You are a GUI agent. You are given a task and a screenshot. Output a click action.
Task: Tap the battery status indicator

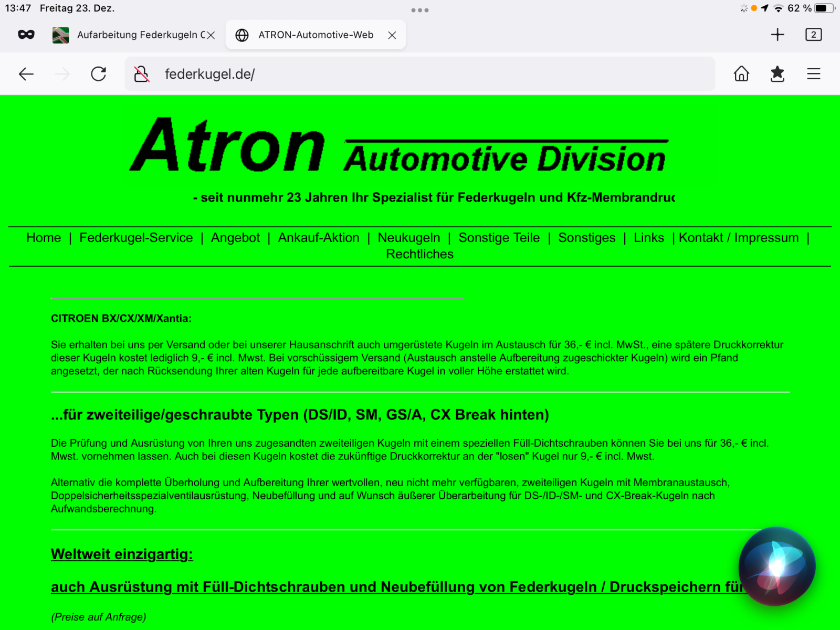(x=824, y=8)
